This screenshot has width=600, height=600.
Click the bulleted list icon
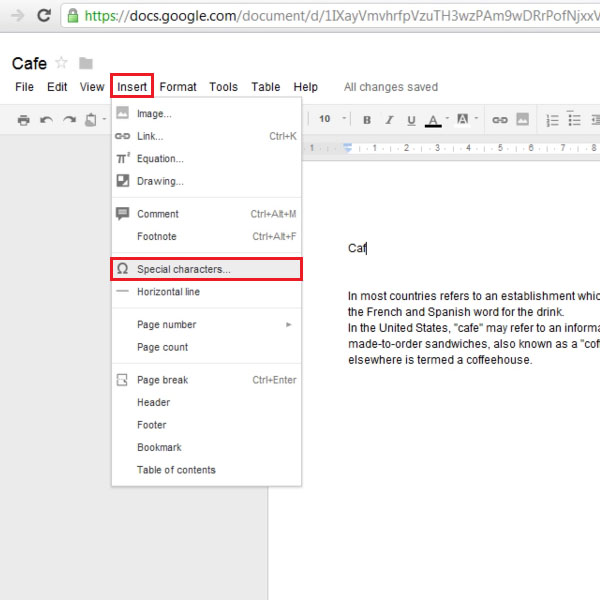pyautogui.click(x=574, y=119)
